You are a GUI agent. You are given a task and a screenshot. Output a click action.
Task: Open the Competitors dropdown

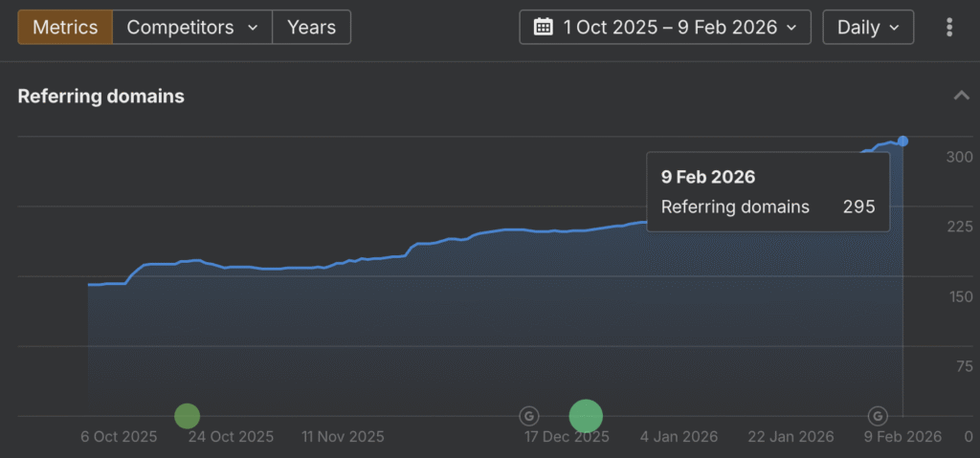pyautogui.click(x=192, y=27)
